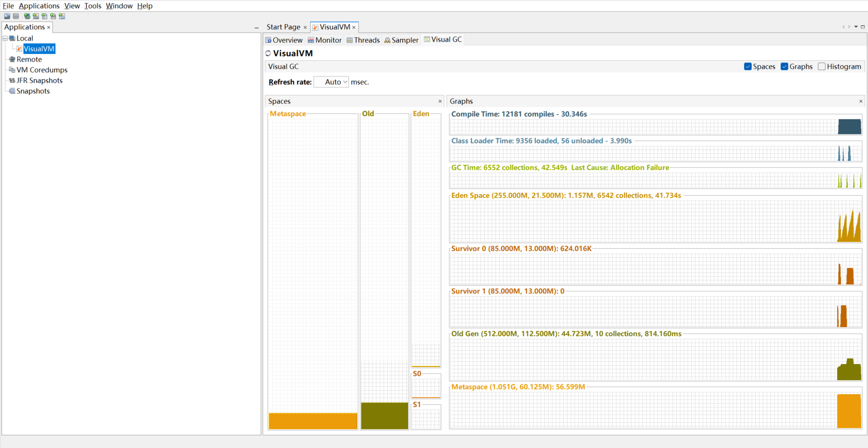The image size is (868, 448).
Task: Click the Remote host icon in tree
Action: pos(12,59)
